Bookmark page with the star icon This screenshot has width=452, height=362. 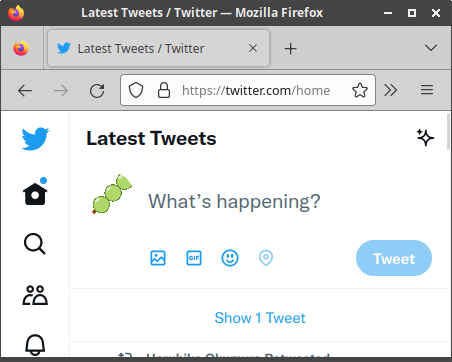[360, 90]
